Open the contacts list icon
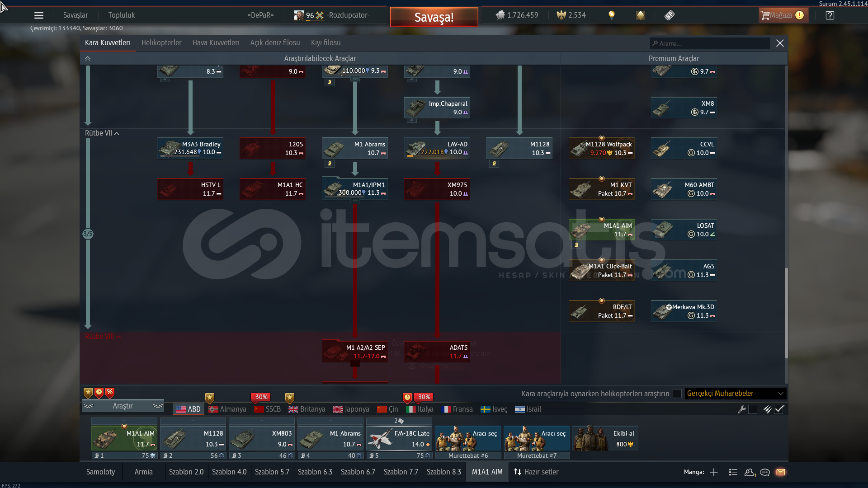The height and width of the screenshot is (488, 868). pos(733,472)
